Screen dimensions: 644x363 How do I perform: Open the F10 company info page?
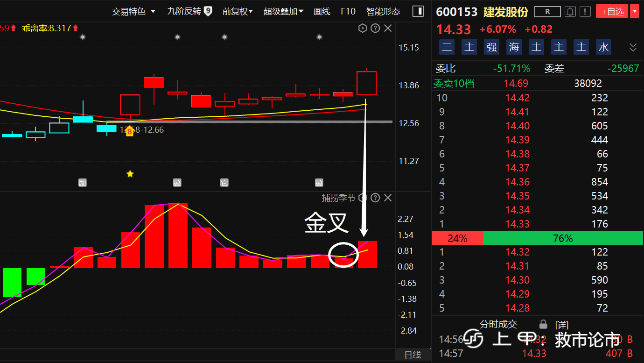coord(348,11)
